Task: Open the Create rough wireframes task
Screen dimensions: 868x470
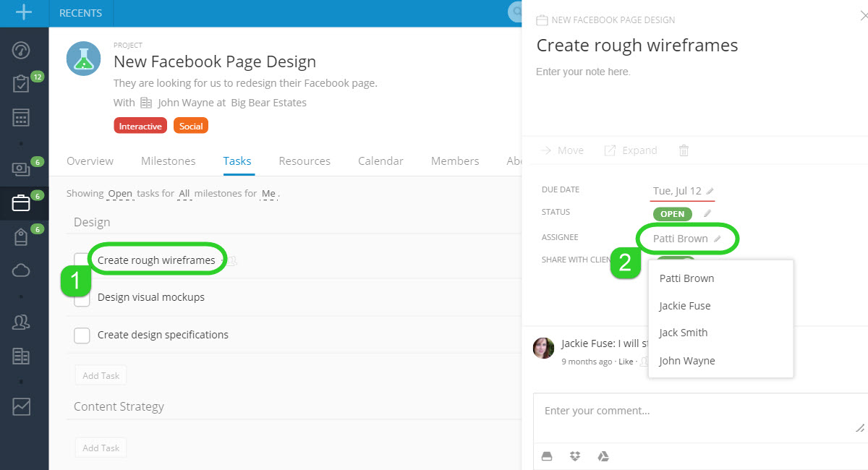Action: coord(156,260)
